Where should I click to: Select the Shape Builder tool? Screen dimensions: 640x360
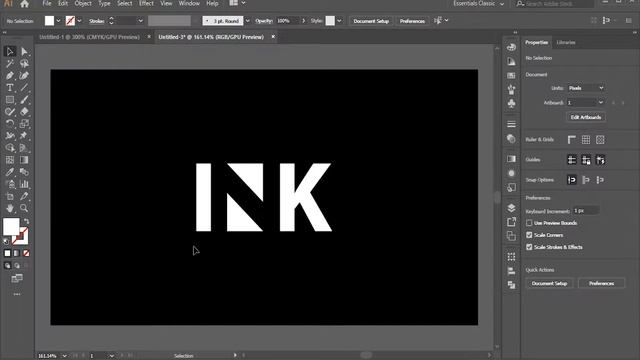tap(10, 148)
